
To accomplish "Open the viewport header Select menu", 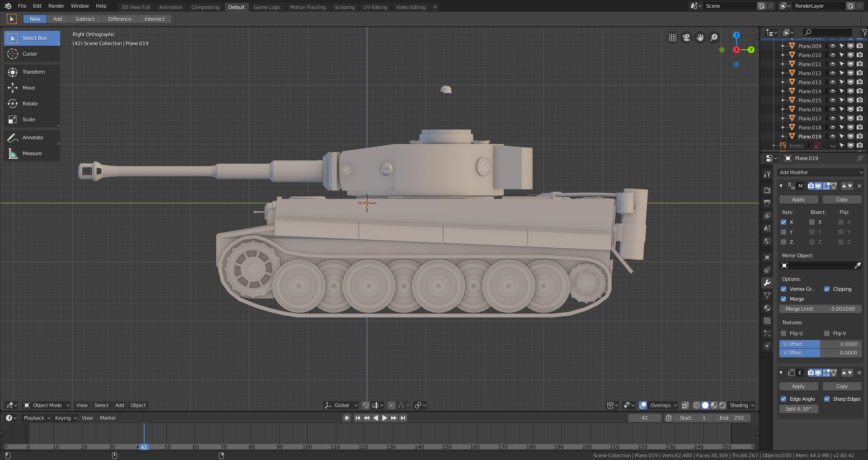I will tap(101, 405).
